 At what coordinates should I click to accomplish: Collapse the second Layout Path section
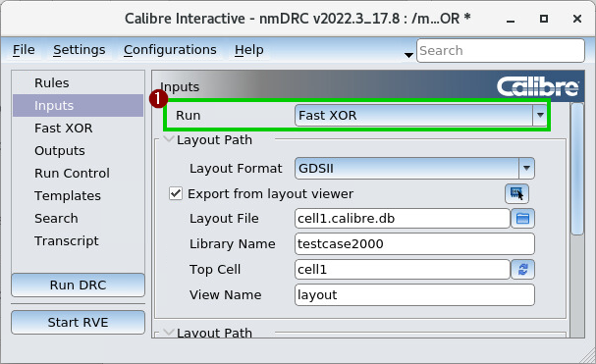(x=168, y=333)
